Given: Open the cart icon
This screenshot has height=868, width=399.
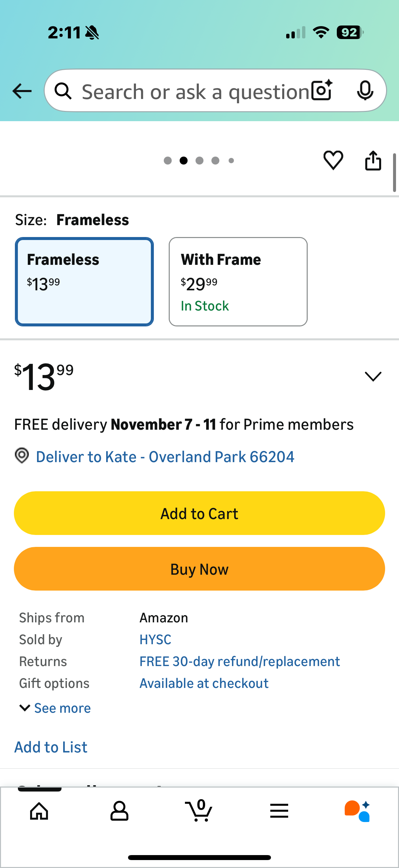Looking at the screenshot, I should (199, 810).
